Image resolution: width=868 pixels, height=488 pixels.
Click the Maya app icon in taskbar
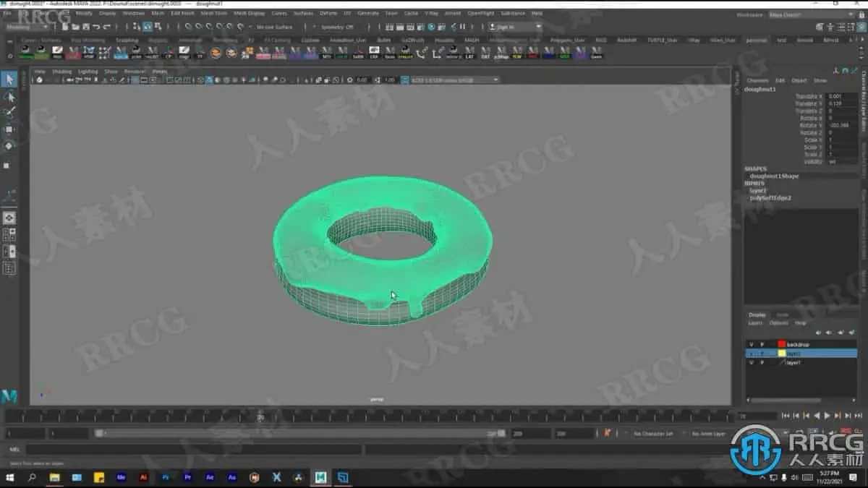click(320, 478)
